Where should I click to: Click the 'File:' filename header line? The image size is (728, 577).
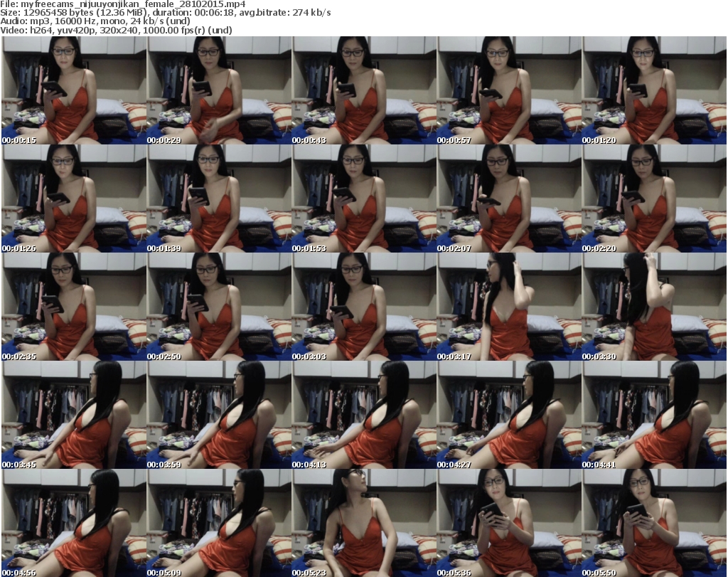(x=123, y=4)
